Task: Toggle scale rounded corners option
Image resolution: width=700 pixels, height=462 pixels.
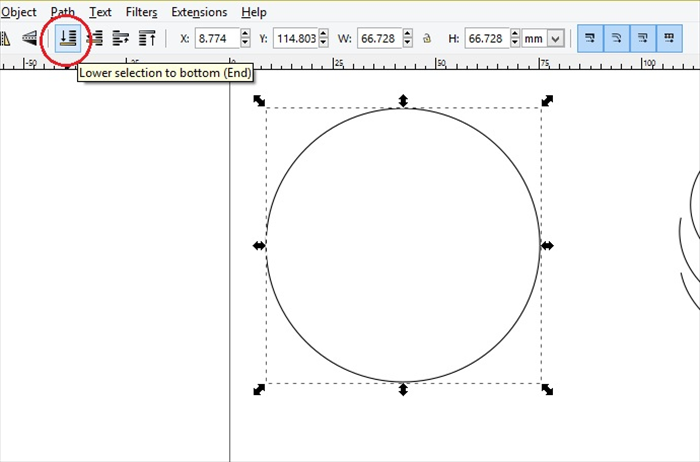Action: coord(617,38)
